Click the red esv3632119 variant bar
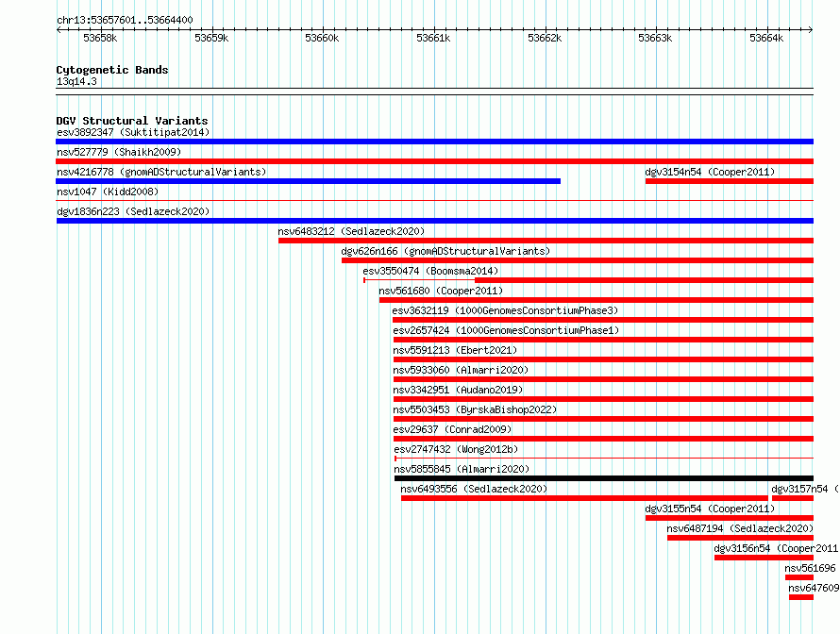Screen dimensions: 840x634 [603, 320]
